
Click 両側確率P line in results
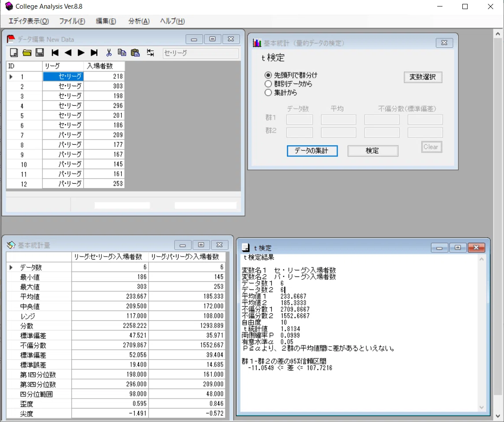[271, 335]
